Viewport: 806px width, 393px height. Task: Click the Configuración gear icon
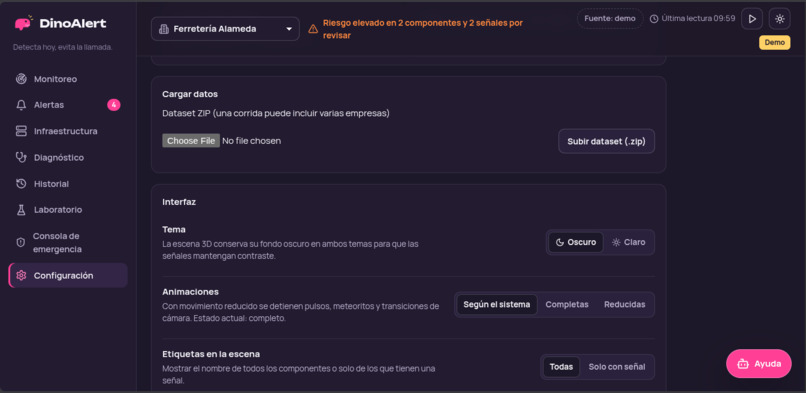coord(21,275)
